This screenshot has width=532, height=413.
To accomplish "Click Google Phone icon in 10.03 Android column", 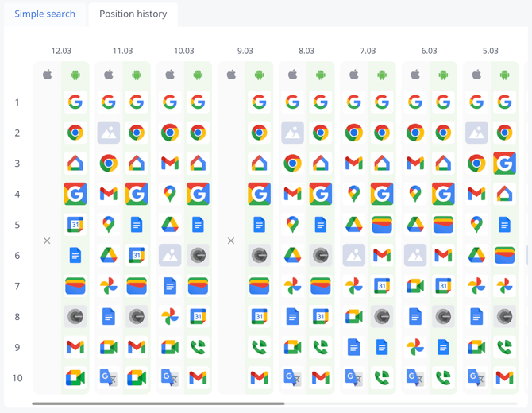I will pyautogui.click(x=199, y=347).
